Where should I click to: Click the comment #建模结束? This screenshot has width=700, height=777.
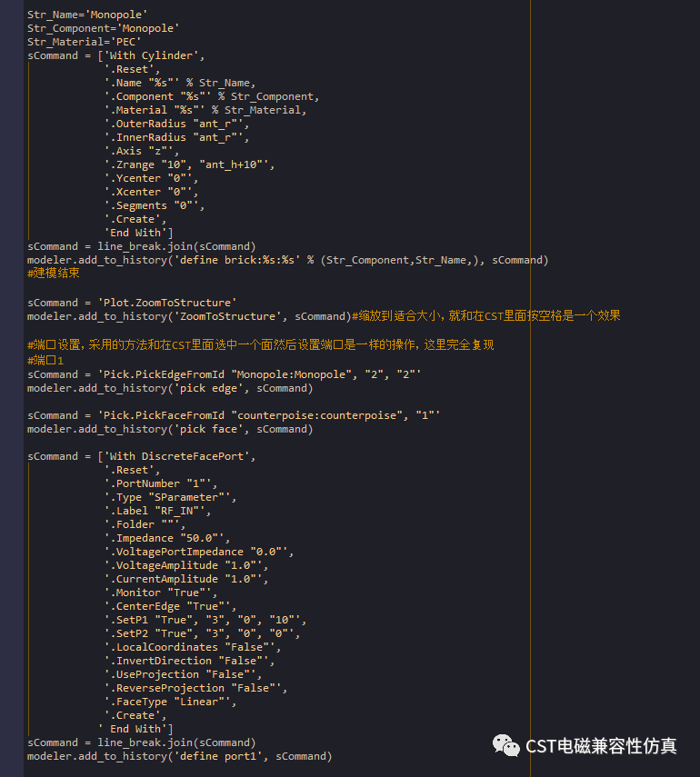(x=54, y=274)
